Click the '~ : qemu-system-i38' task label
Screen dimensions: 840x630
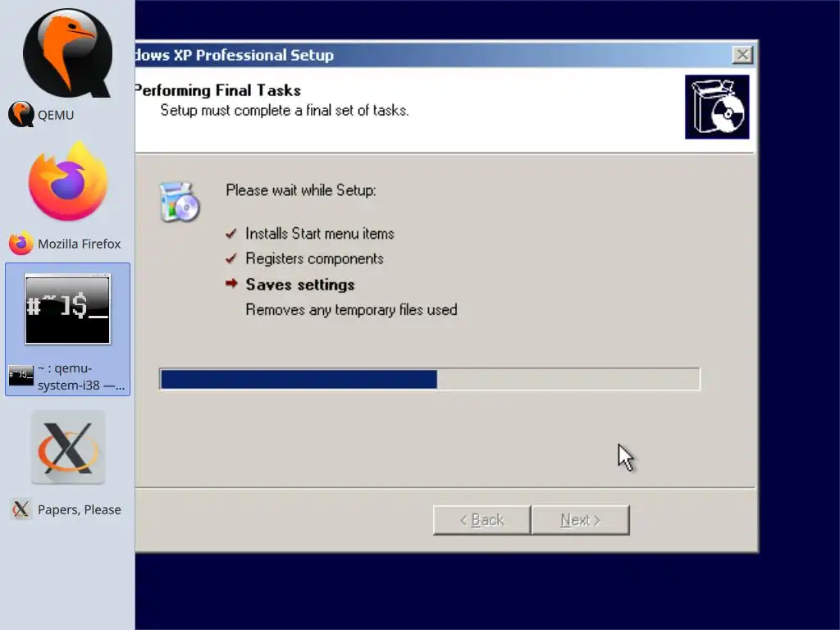click(81, 377)
